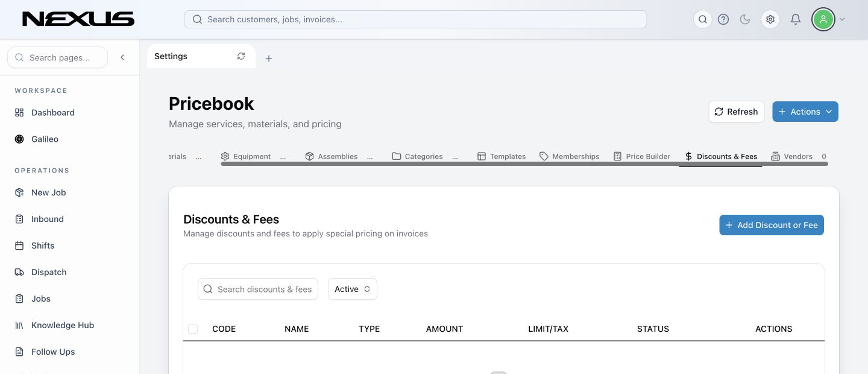Image resolution: width=868 pixels, height=374 pixels.
Task: Switch to the Vendors tab
Action: coord(798,156)
